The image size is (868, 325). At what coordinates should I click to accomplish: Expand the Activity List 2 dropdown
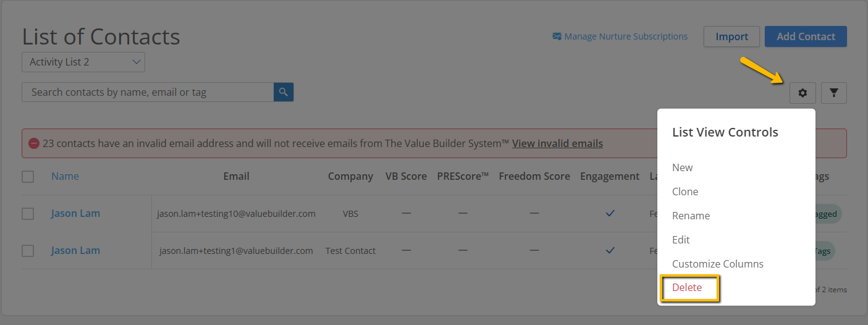[83, 62]
